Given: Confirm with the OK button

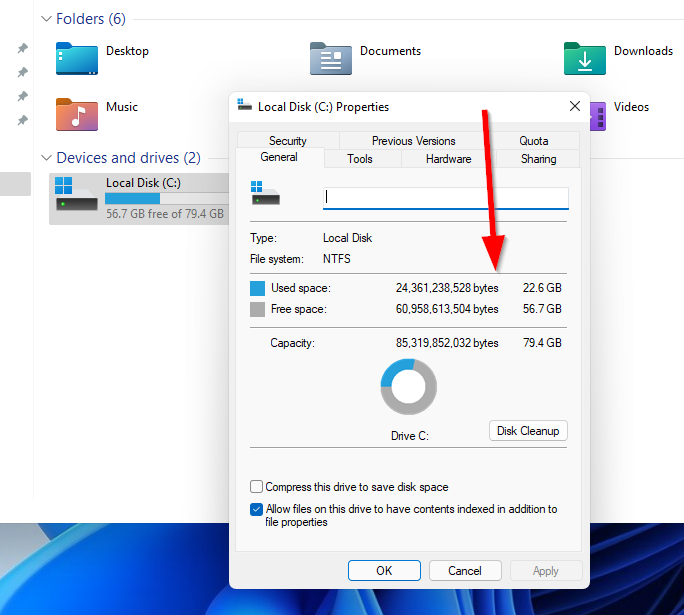Looking at the screenshot, I should tap(384, 571).
